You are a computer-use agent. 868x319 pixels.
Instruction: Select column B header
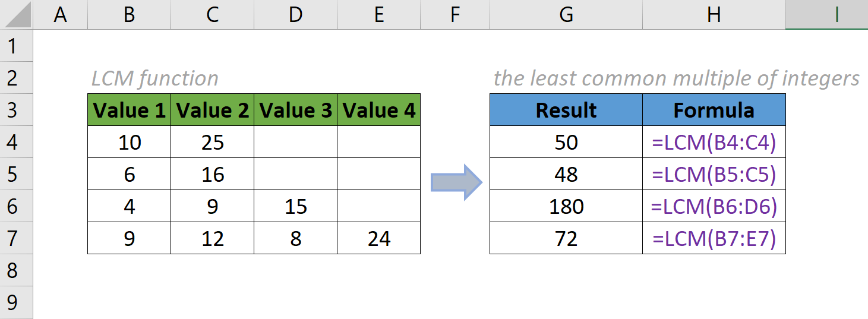129,15
